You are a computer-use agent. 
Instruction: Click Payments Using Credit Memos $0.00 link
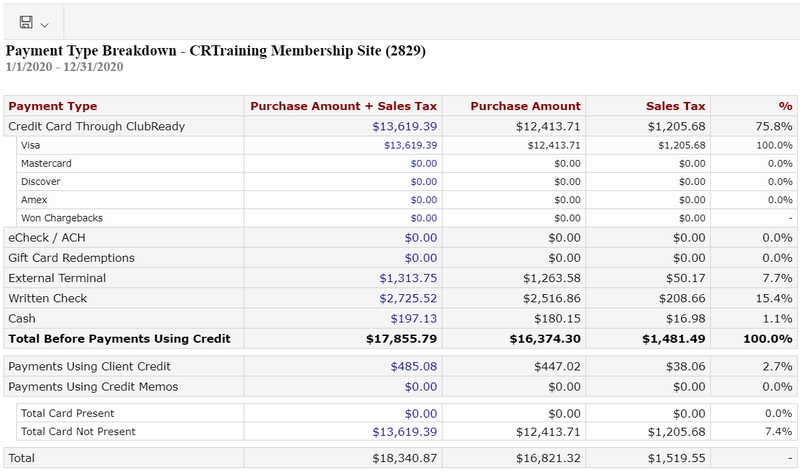pos(421,387)
